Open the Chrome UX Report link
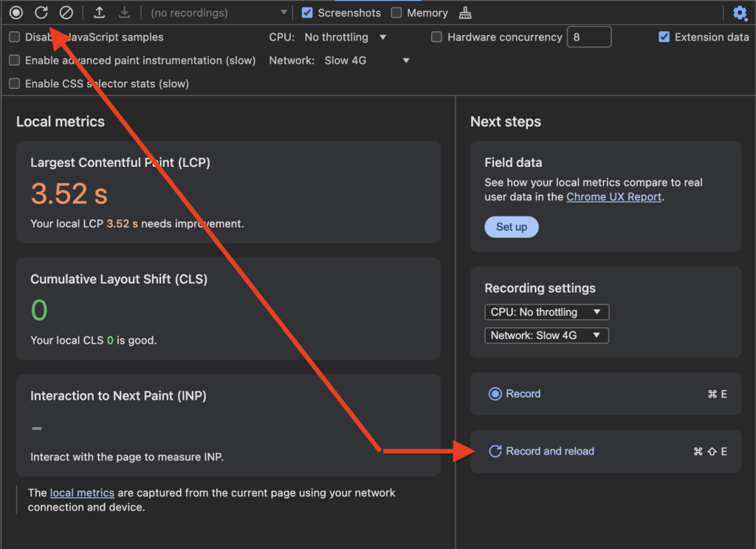Screen dimensions: 756x549 click(614, 197)
